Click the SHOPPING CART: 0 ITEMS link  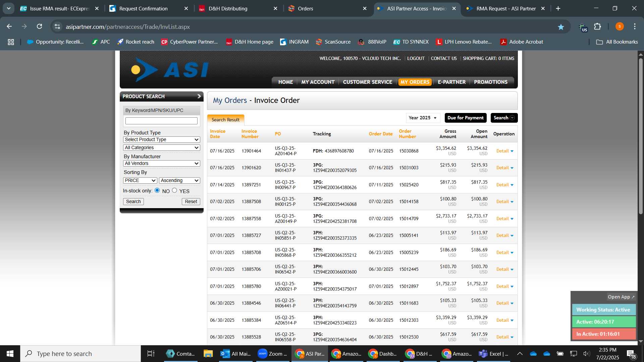(x=488, y=58)
